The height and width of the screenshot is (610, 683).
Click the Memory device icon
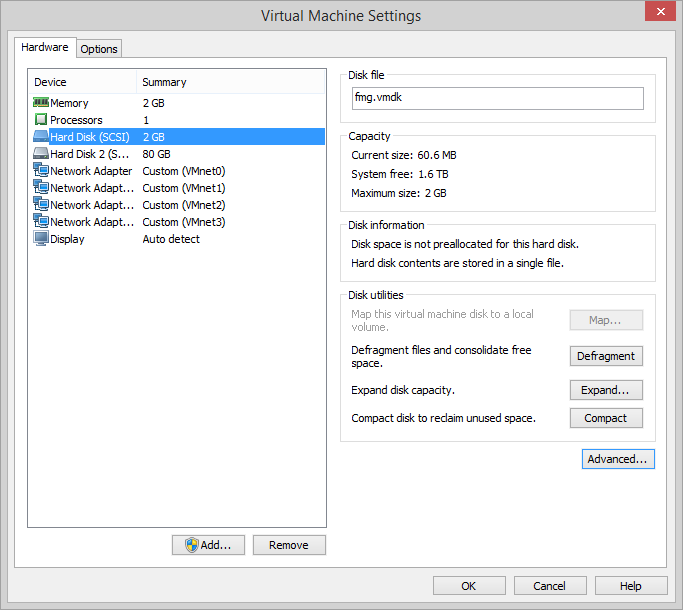pyautogui.click(x=41, y=103)
